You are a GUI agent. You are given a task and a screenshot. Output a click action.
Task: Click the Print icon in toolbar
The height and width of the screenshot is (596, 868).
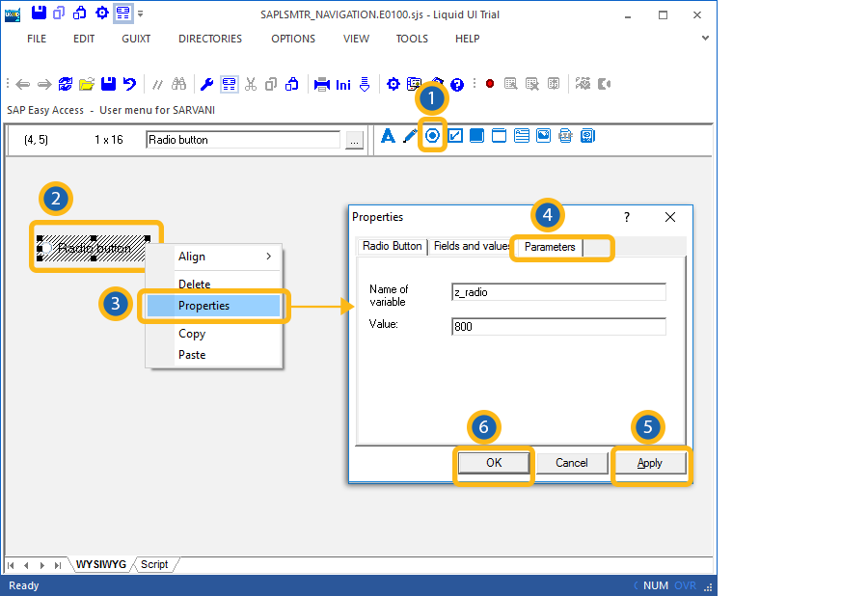322,84
